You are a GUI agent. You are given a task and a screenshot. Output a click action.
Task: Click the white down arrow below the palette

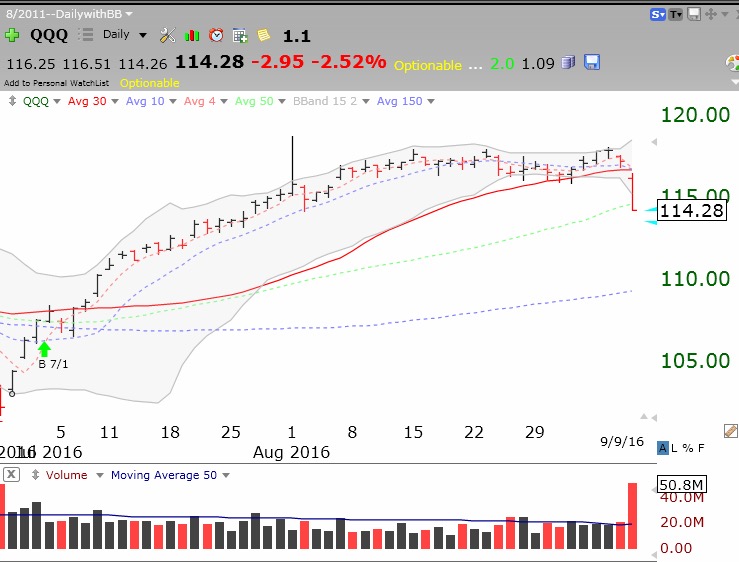pyautogui.click(x=735, y=82)
